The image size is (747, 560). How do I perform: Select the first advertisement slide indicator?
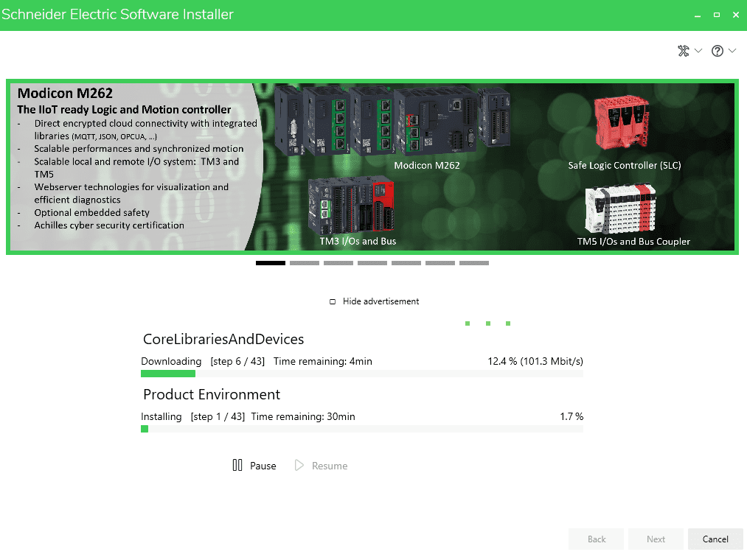[271, 263]
